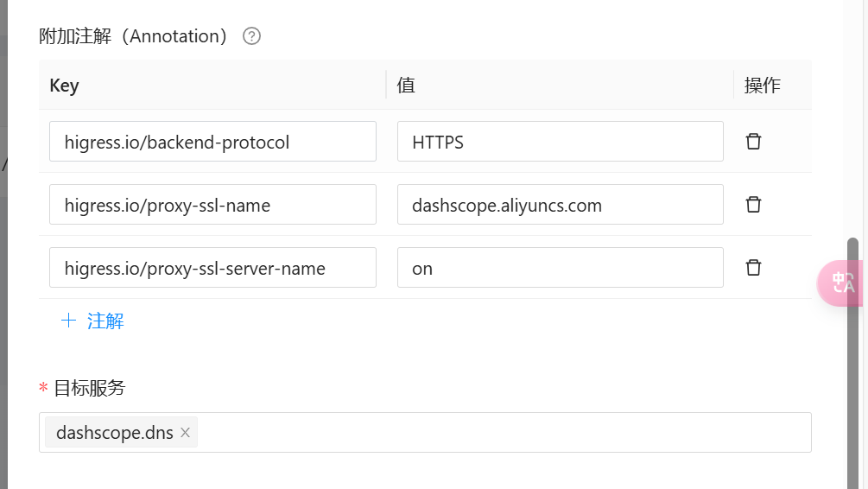The width and height of the screenshot is (868, 489).
Task: Edit the value field containing on
Action: [x=560, y=268]
